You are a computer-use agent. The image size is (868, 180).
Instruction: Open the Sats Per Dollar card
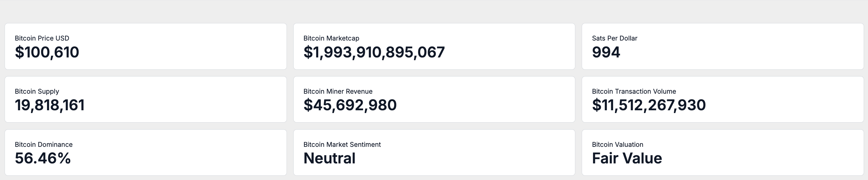click(x=723, y=46)
